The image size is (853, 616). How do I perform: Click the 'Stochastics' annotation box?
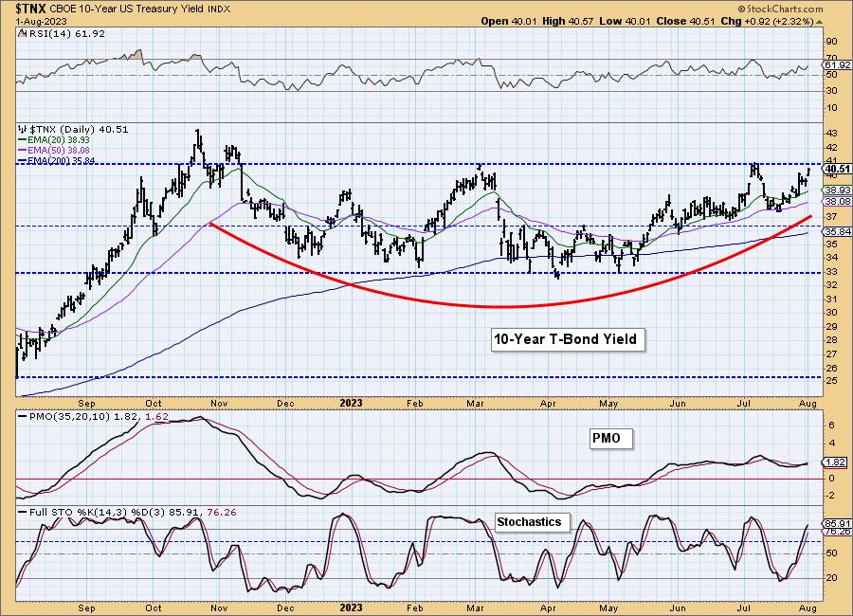[x=531, y=522]
